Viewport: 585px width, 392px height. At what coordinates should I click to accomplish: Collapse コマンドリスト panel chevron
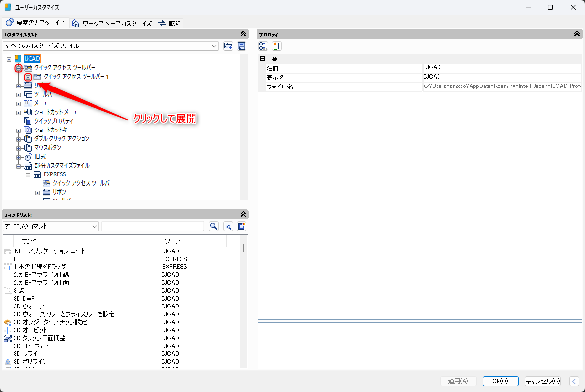[x=243, y=214]
